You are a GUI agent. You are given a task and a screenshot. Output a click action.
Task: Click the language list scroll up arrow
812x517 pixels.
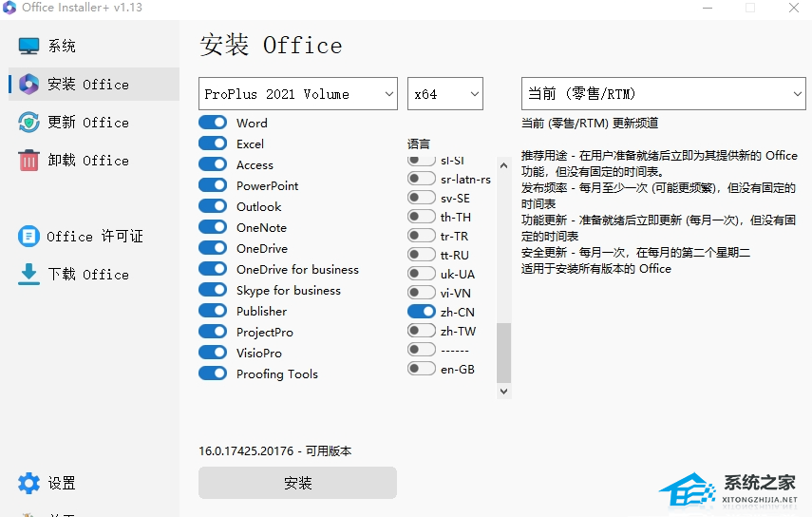[x=504, y=165]
